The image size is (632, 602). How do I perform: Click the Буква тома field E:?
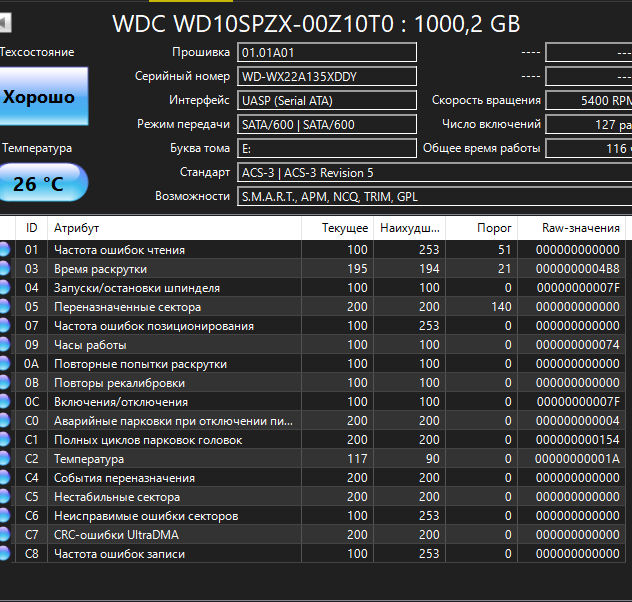(x=327, y=148)
